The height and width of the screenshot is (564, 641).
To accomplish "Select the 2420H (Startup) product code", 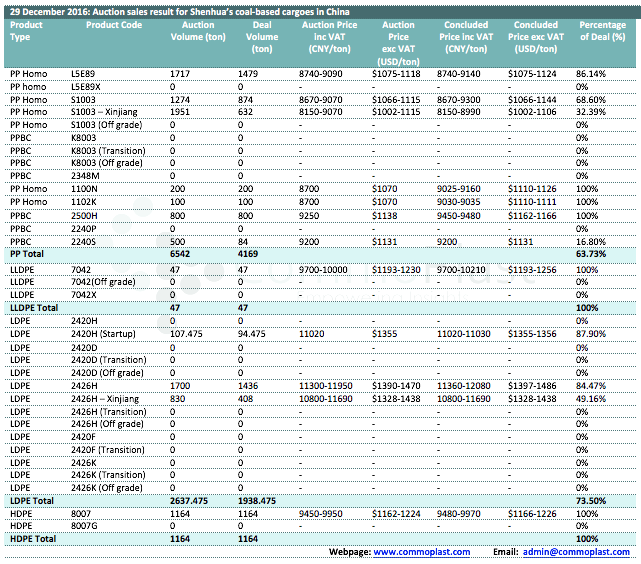I will click(104, 333).
